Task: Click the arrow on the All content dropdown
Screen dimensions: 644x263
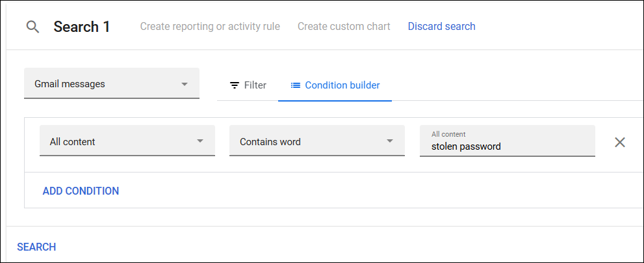Action: (x=200, y=141)
